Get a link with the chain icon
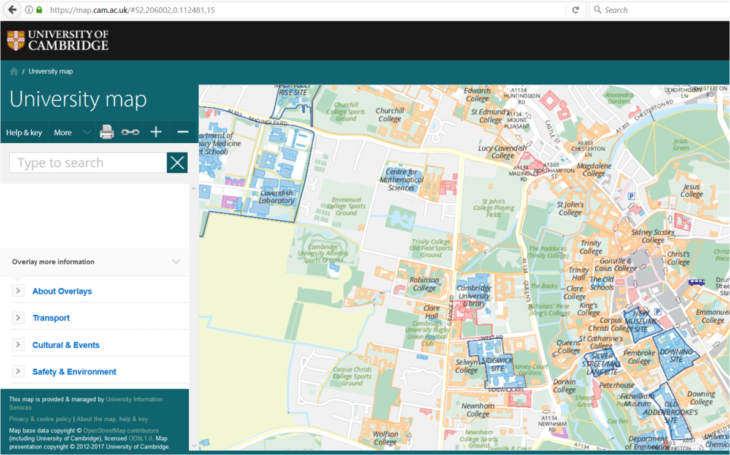This screenshot has width=730, height=455. tap(130, 132)
